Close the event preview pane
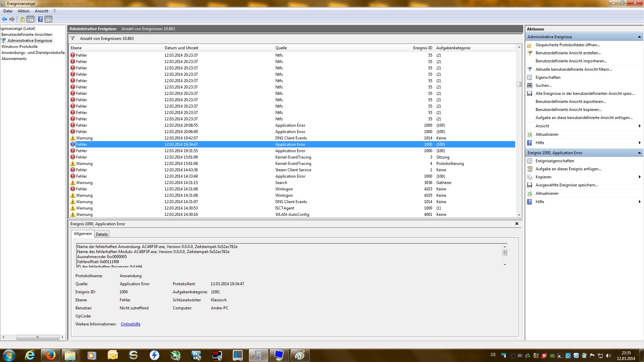 tap(517, 224)
